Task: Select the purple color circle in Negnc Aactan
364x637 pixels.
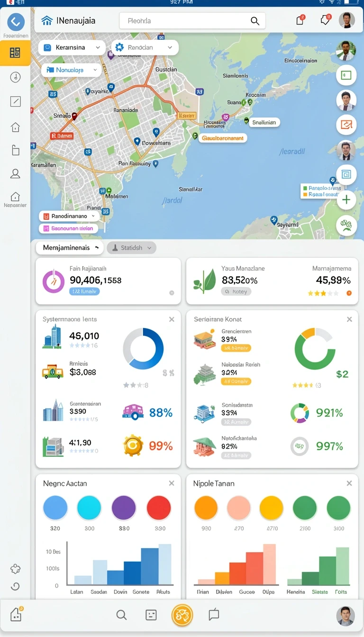Action: tap(124, 508)
